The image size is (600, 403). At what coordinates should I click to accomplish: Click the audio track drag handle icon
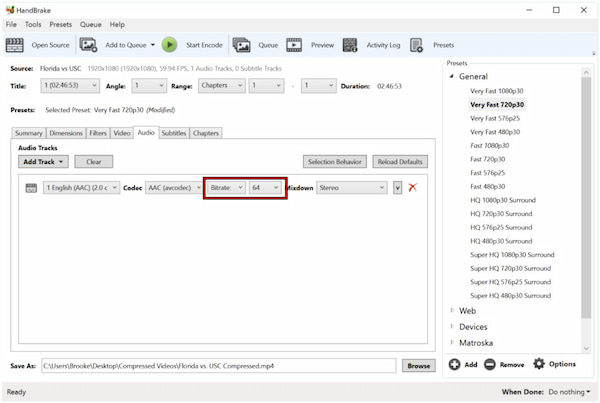pos(31,188)
